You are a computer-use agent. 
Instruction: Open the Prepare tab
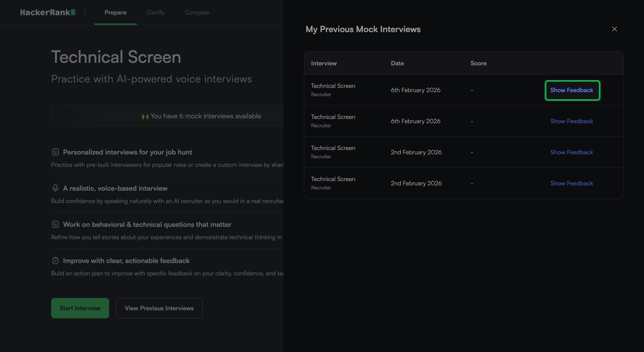[x=115, y=12]
